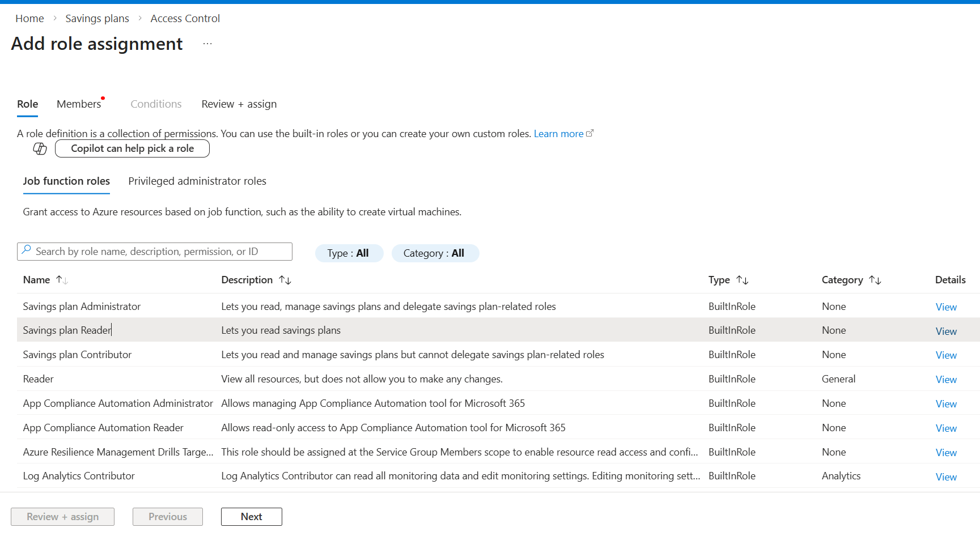Open the Category : All filter
Image resolution: width=980 pixels, height=536 pixels.
click(435, 253)
